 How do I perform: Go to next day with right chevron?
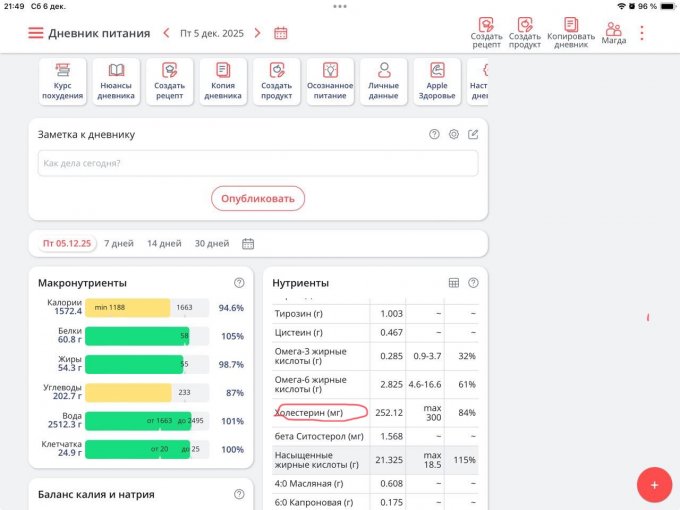pyautogui.click(x=257, y=33)
